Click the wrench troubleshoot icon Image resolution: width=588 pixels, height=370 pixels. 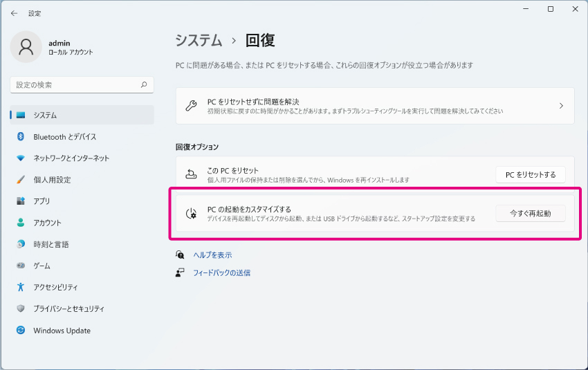click(191, 106)
